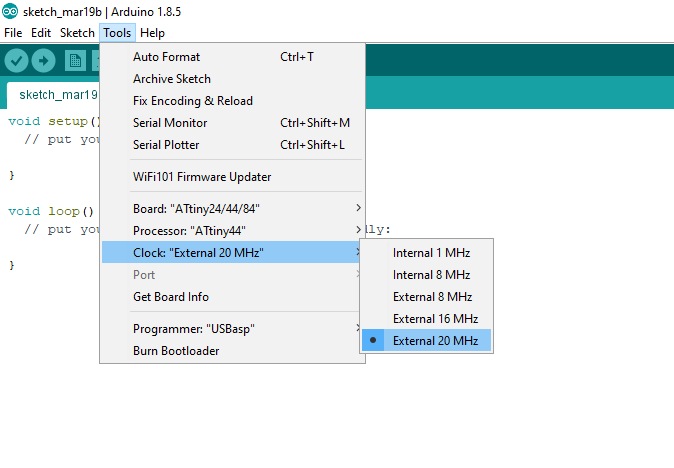Choose Internal 8 MHz clock
Screen dimensions: 674x468
(431, 275)
